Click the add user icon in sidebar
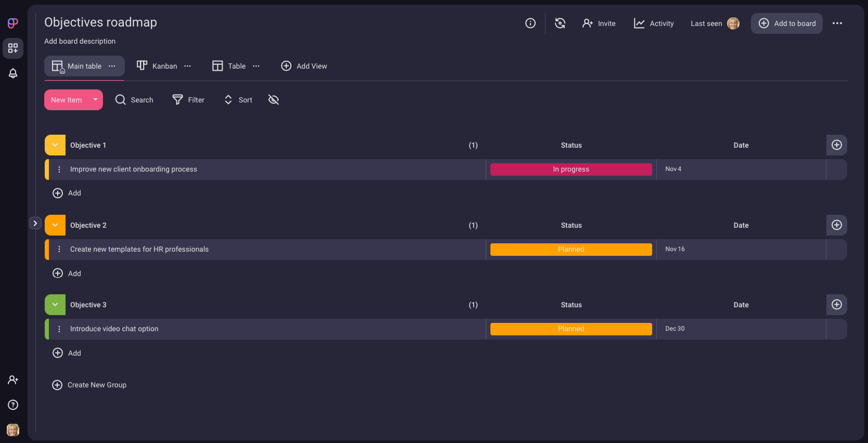 tap(13, 380)
